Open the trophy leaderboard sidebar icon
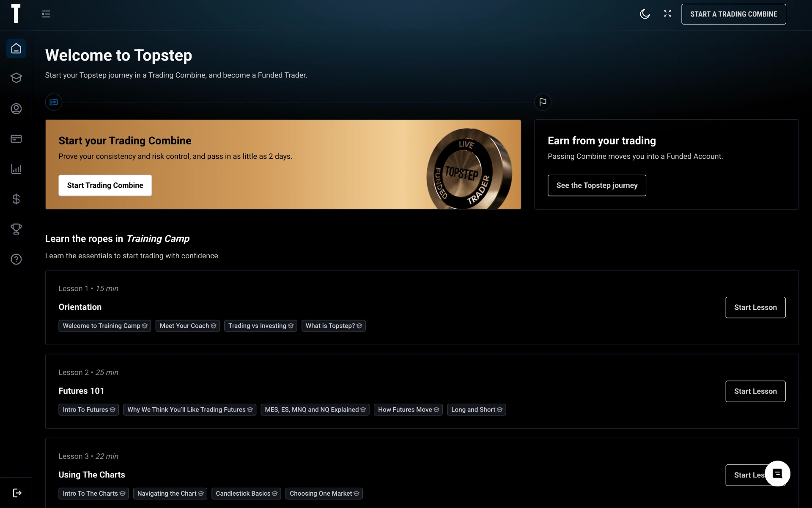The height and width of the screenshot is (508, 812). click(16, 229)
